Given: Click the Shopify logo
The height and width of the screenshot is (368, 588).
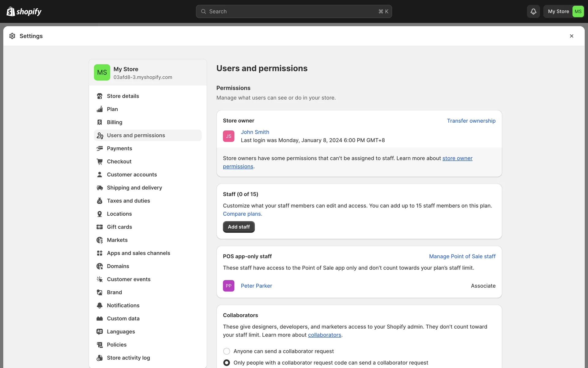Looking at the screenshot, I should pos(24,11).
